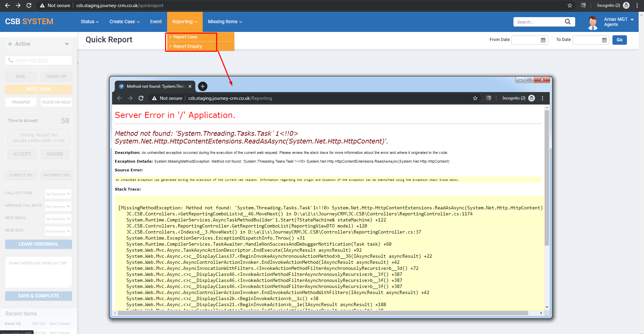Open the Call Outcome dropdown
This screenshot has width=644, height=334.
click(58, 194)
